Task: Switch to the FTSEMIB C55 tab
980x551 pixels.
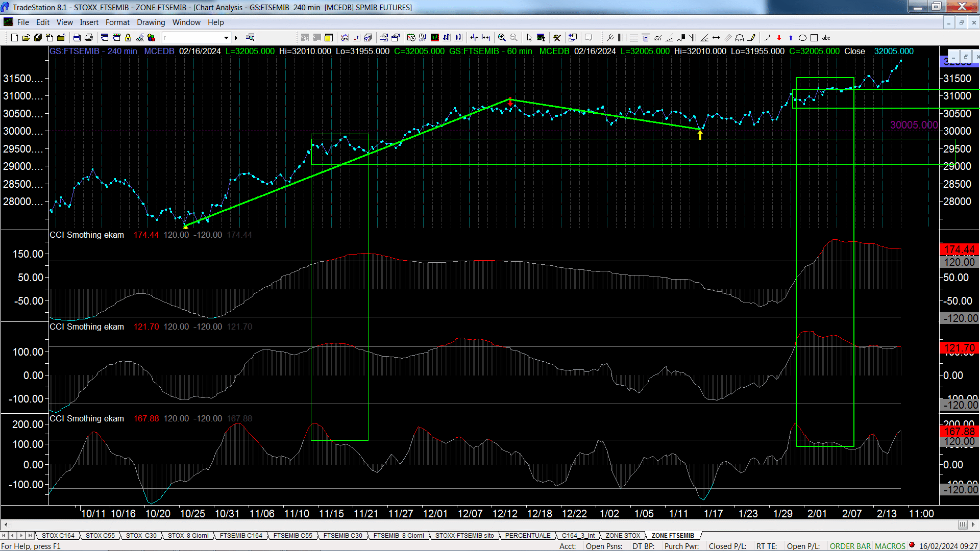Action: [292, 535]
